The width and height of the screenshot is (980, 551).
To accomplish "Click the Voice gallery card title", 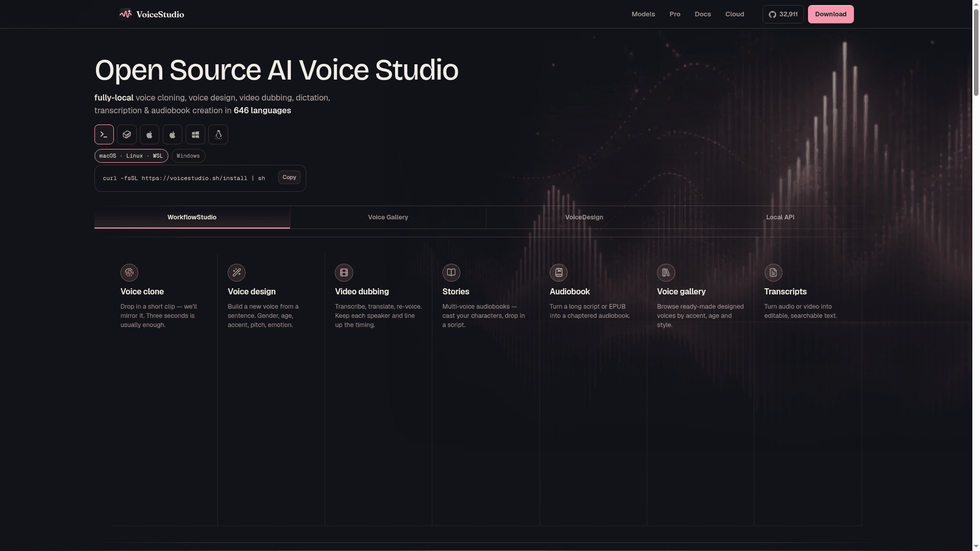I will click(681, 292).
